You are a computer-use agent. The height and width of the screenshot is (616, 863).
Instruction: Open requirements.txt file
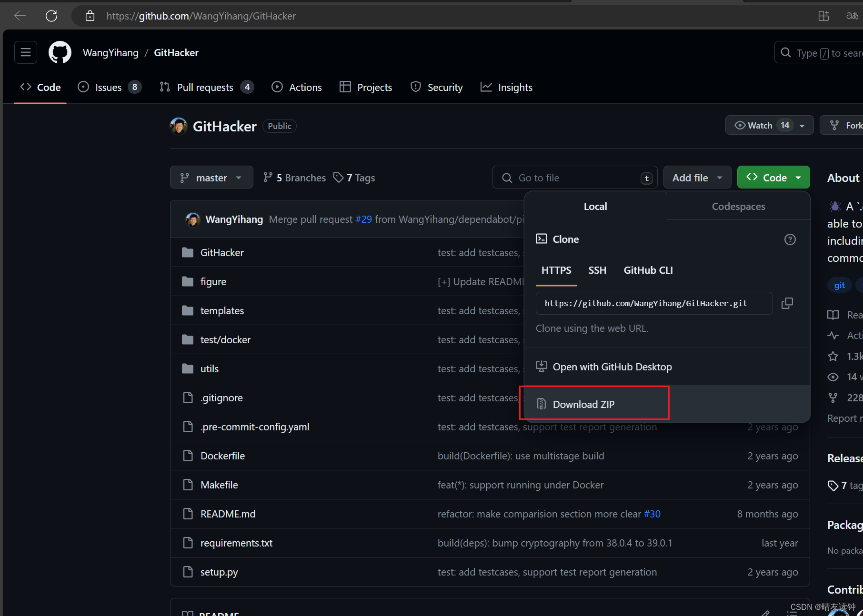click(236, 543)
